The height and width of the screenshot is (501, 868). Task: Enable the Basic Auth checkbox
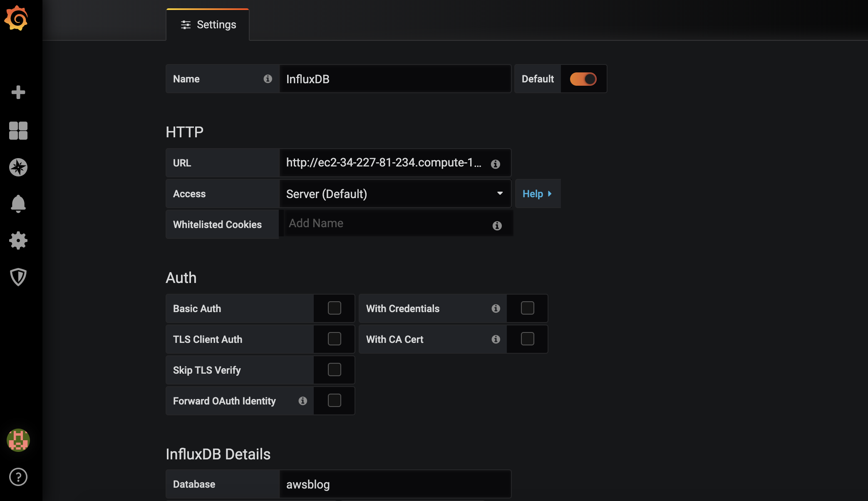point(334,308)
